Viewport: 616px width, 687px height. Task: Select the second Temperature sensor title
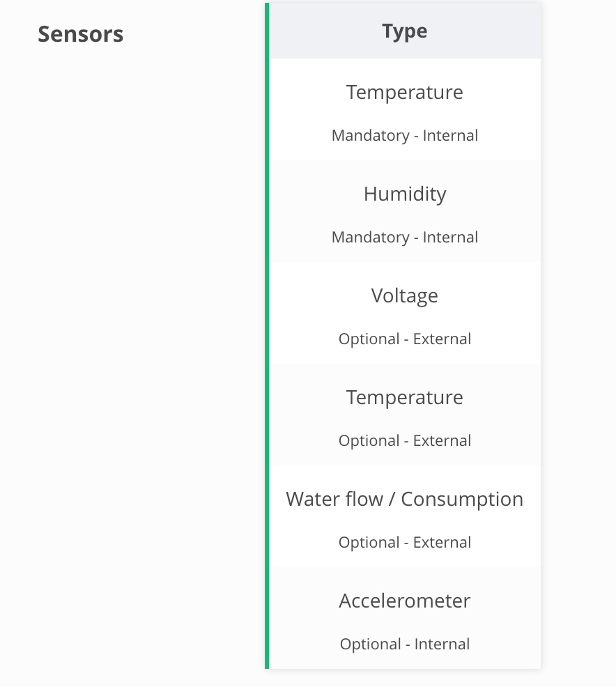click(x=405, y=397)
